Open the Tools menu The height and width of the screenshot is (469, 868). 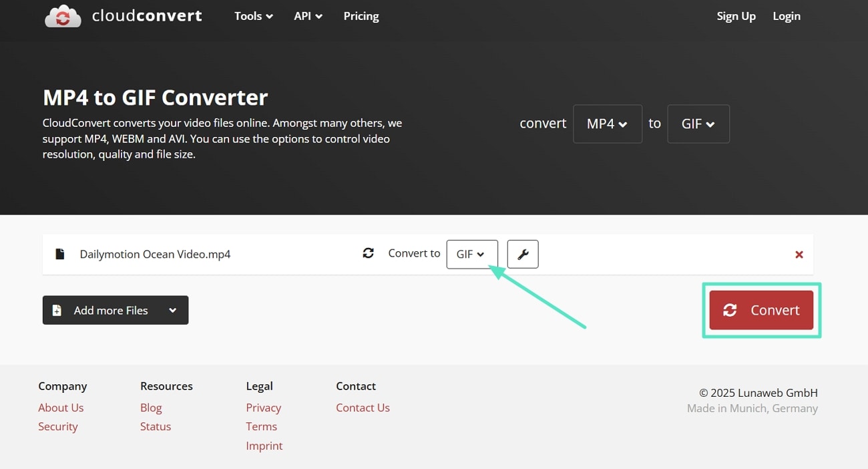pyautogui.click(x=254, y=16)
